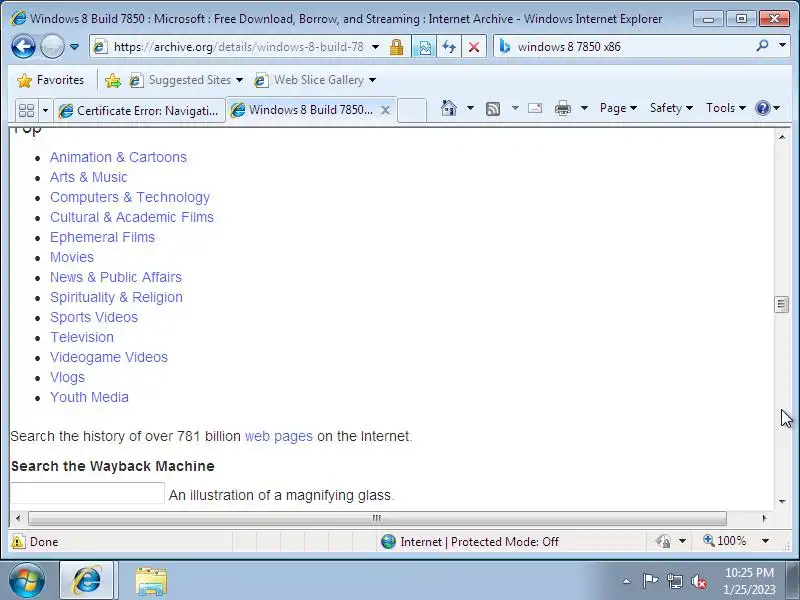Click the Bing search box

point(633,47)
